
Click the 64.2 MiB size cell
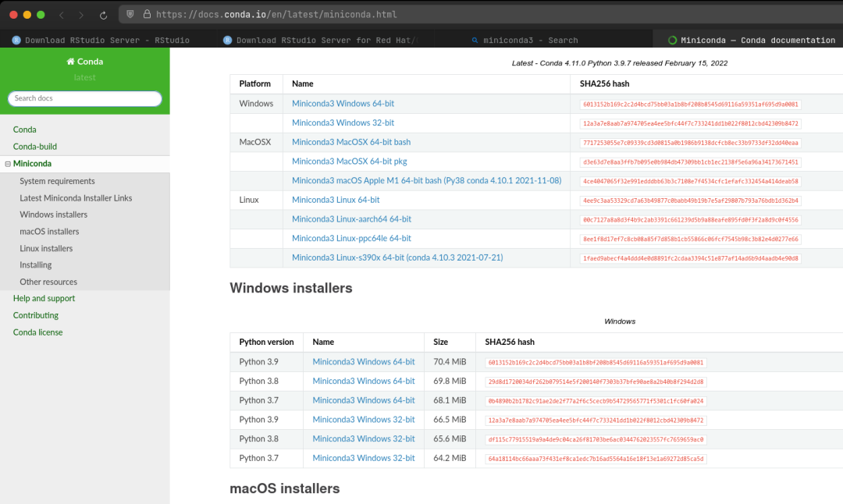tap(450, 458)
